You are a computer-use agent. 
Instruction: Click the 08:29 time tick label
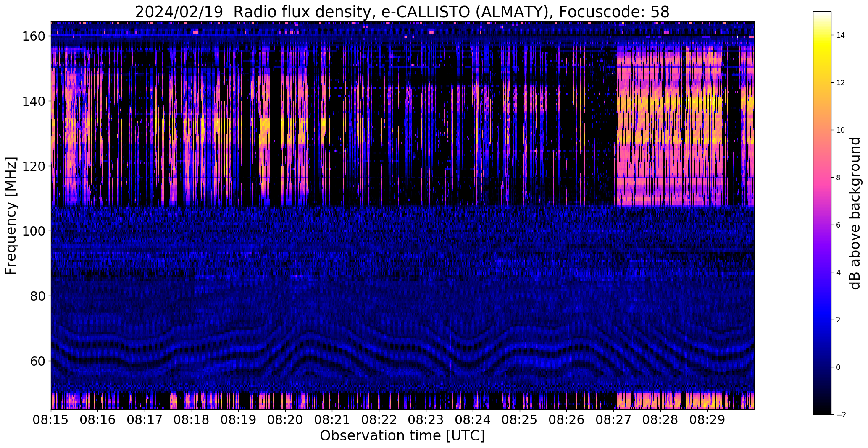point(707,419)
